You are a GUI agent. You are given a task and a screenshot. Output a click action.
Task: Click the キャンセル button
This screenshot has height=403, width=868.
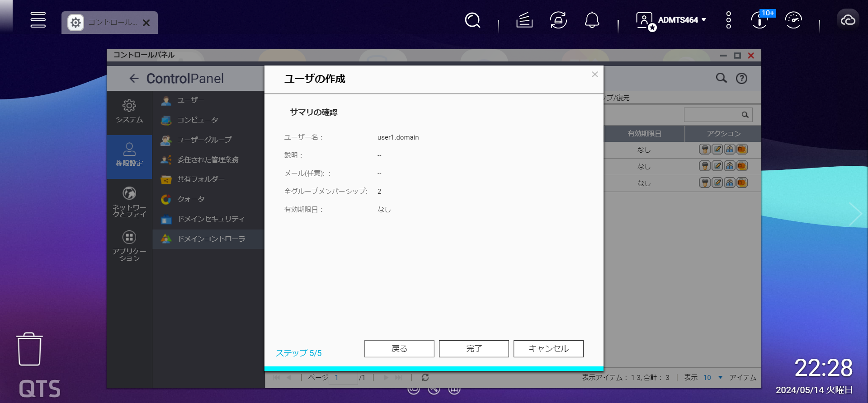[548, 349]
